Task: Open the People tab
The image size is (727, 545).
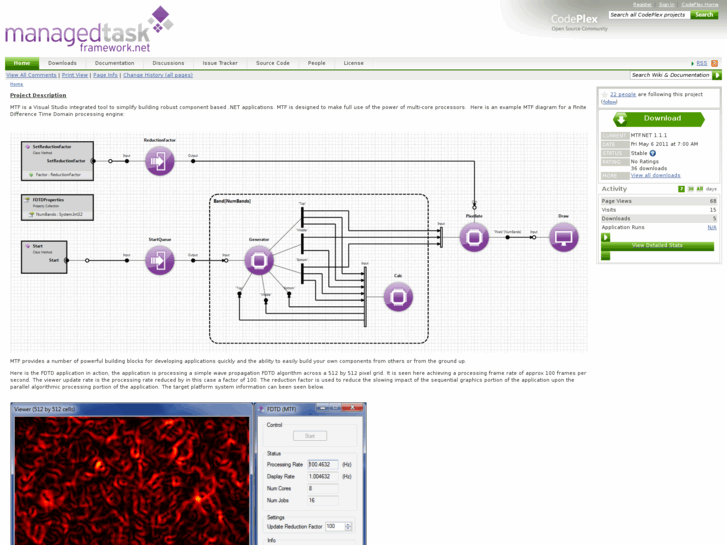Action: (317, 63)
